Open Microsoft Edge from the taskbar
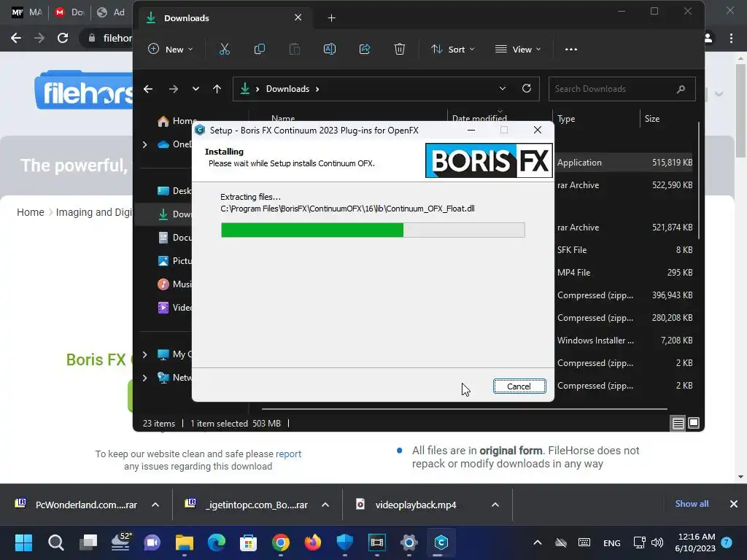This screenshot has height=560, width=747. (216, 542)
